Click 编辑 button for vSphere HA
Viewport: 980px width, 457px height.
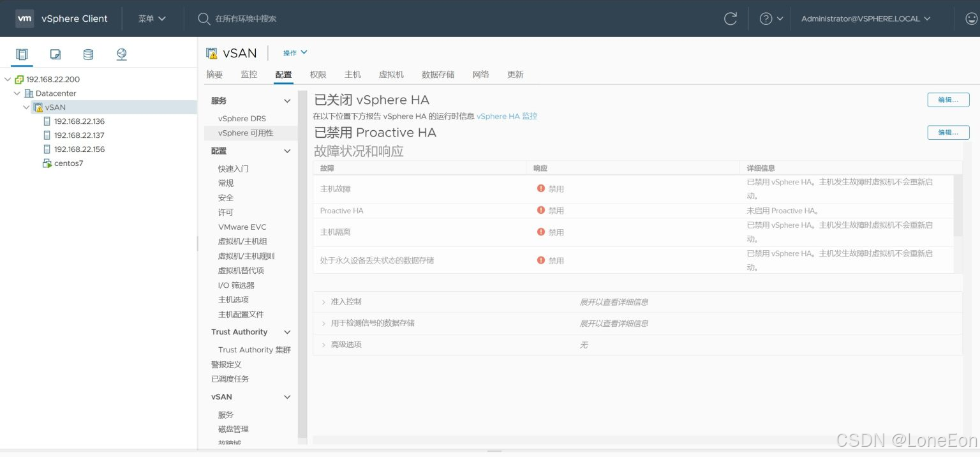pyautogui.click(x=948, y=100)
